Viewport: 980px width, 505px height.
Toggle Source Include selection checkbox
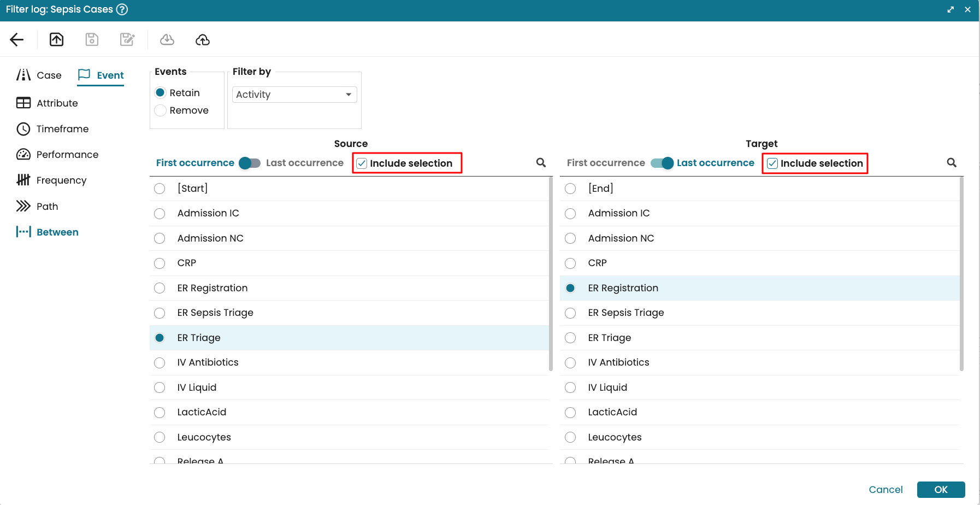click(362, 163)
